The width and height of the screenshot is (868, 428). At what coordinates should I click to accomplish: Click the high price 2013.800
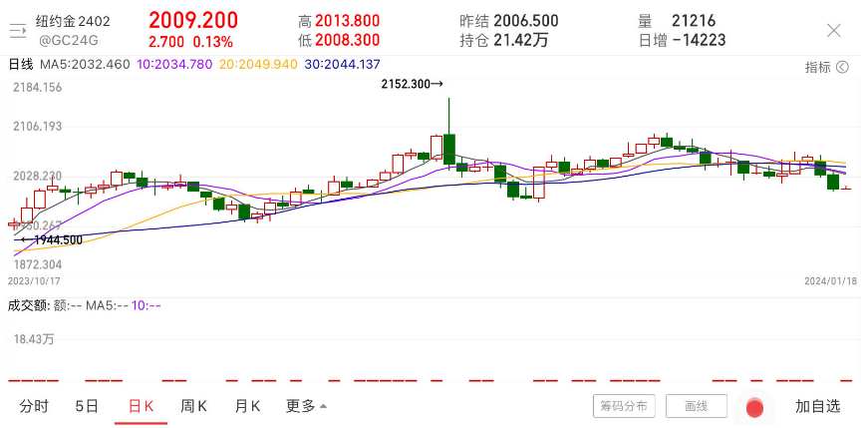pos(348,21)
